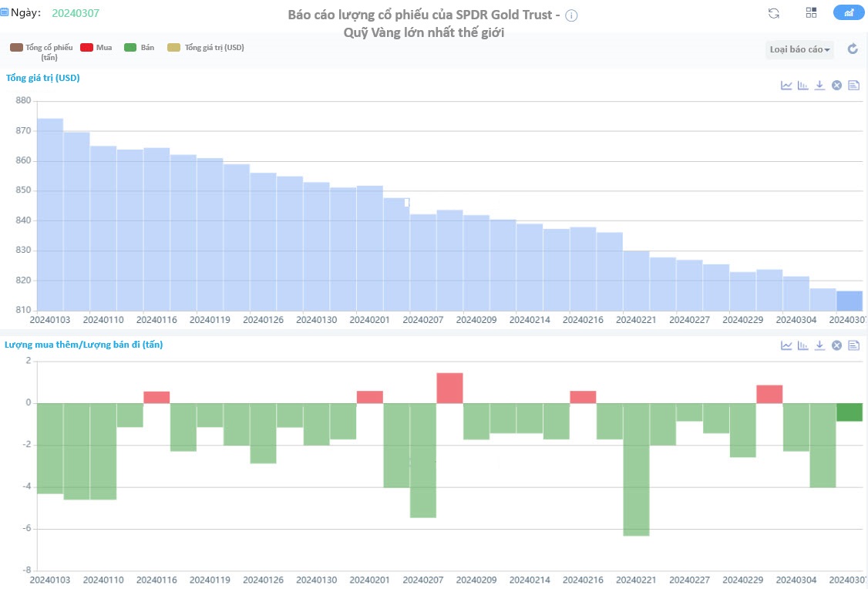This screenshot has height=589, width=868.
Task: Click the dark green 20240307 sell bar
Action: click(849, 412)
